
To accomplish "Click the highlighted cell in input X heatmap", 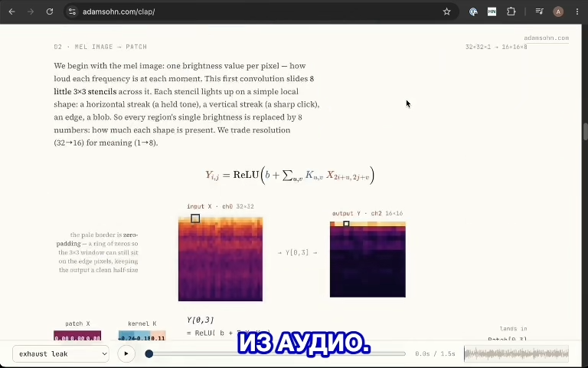I will click(195, 219).
